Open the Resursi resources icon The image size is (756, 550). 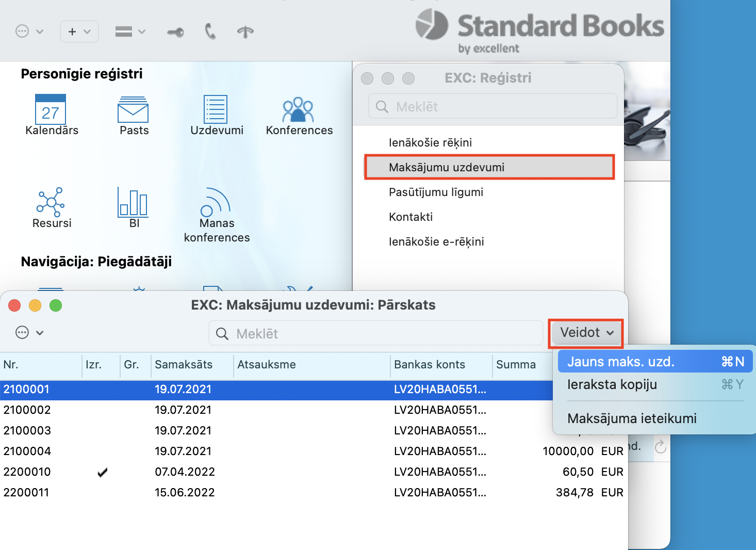[x=51, y=202]
